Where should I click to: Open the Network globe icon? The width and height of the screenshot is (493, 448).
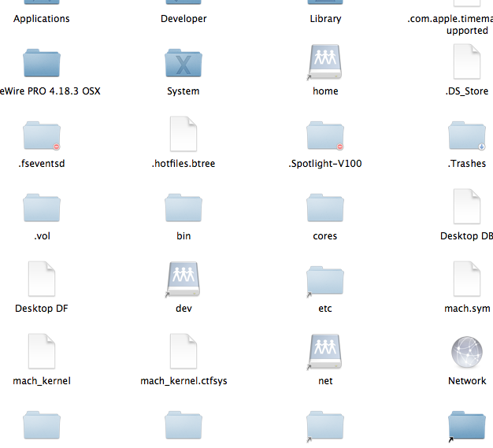467,353
